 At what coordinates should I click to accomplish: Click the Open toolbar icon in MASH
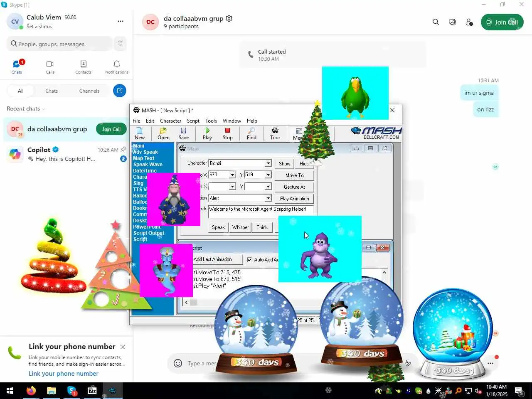tap(163, 133)
